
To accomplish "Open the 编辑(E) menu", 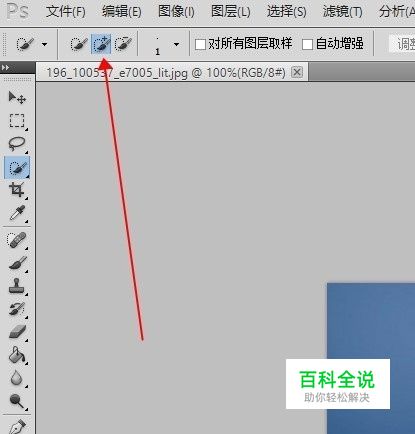I will tap(122, 12).
